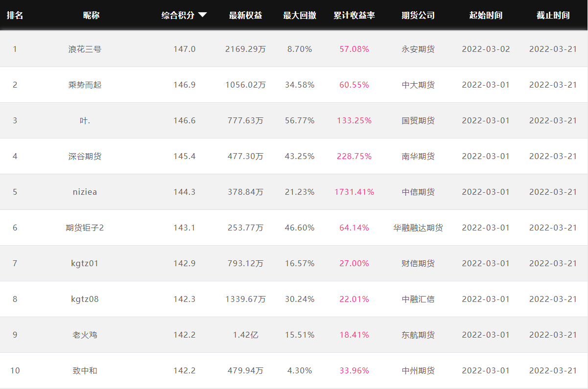Select return rate 1731.41%

coord(354,192)
